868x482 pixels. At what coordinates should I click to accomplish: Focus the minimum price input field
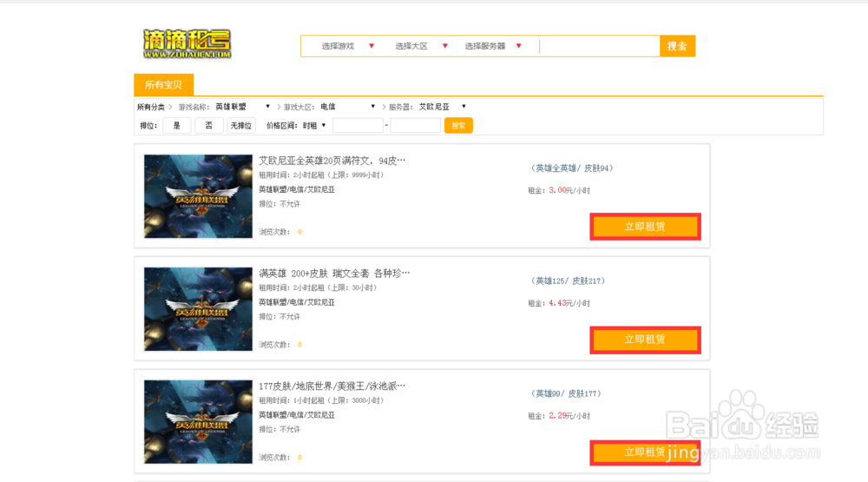358,126
